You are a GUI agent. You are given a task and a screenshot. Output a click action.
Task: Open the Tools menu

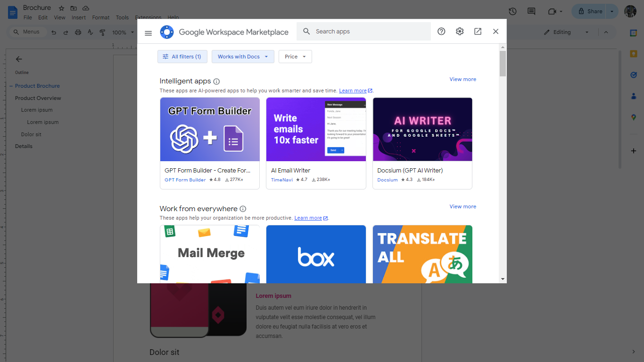(x=122, y=17)
